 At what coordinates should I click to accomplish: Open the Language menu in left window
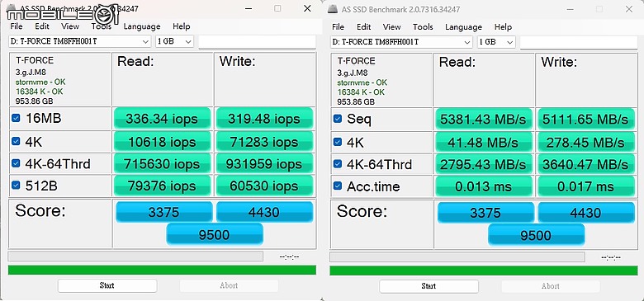coord(142,26)
